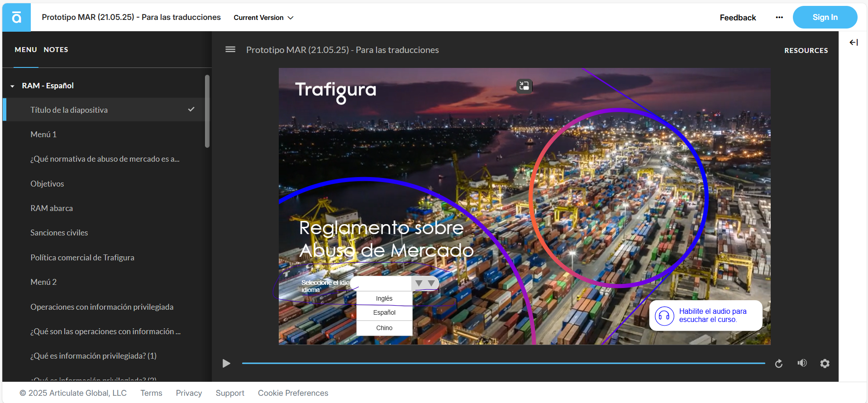Click the © 2025 Articulate Global, LLC text

pyautogui.click(x=73, y=393)
